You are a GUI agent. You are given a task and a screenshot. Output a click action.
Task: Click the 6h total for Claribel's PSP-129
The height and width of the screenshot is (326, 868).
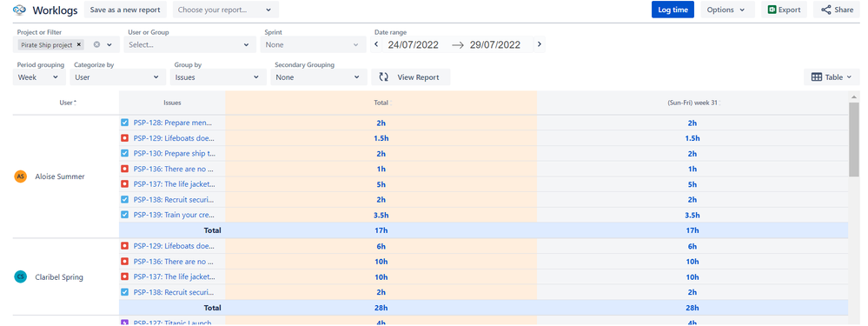point(381,246)
